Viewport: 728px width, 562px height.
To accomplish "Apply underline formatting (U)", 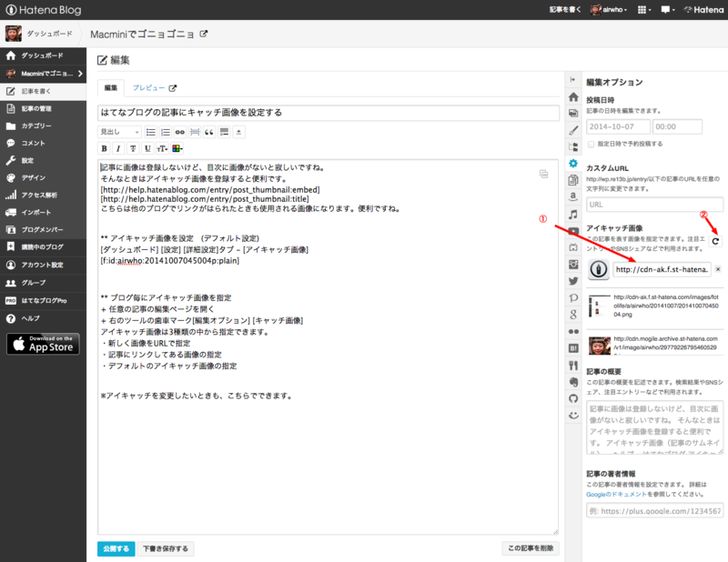I will 147,148.
